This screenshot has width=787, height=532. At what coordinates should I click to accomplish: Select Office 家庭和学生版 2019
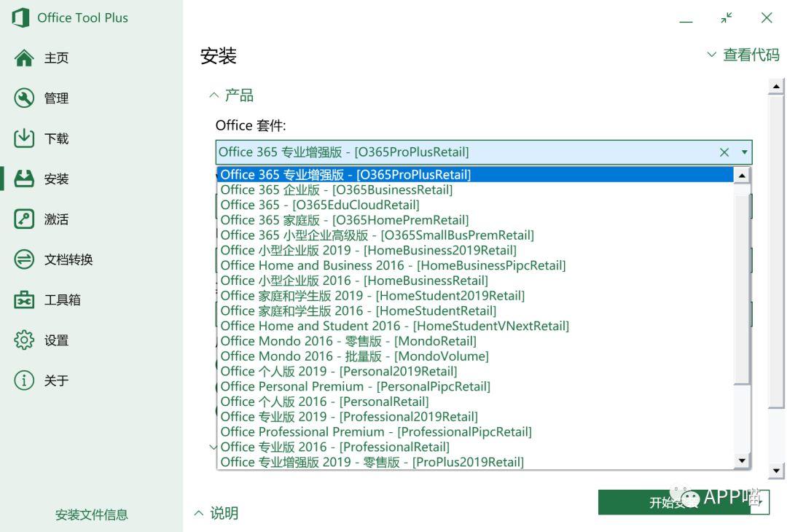(x=476, y=296)
